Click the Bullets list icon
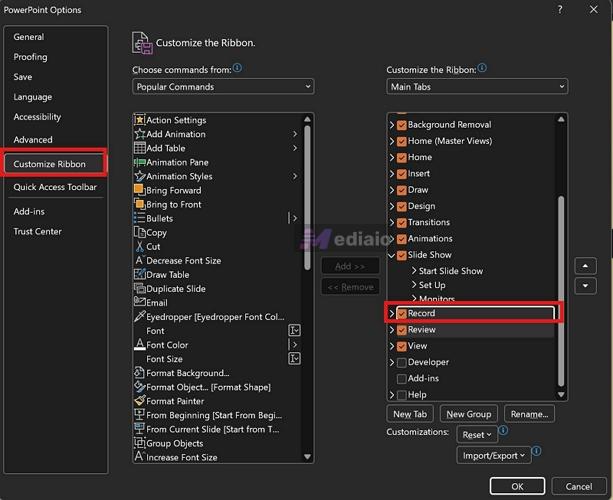Screen dimensions: 613x500 coord(140,218)
